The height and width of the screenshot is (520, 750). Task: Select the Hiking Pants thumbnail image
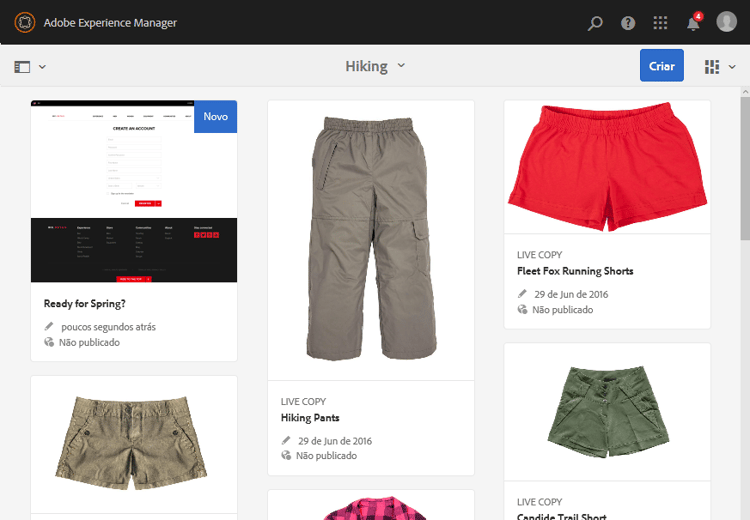tap(371, 240)
